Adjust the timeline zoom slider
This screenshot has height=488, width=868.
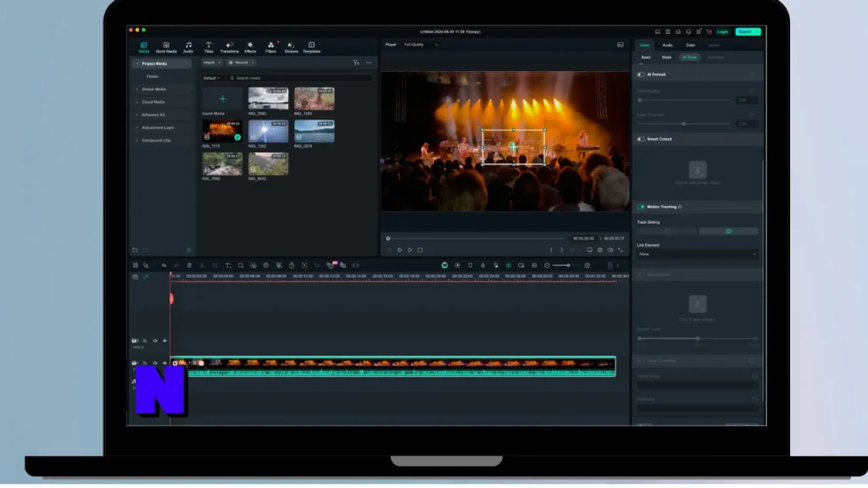(568, 265)
